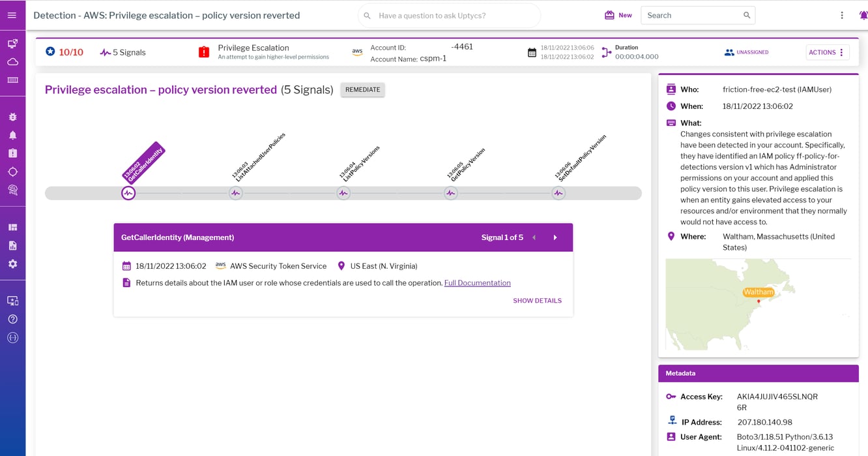The height and width of the screenshot is (456, 868).
Task: Open the dashboard grid icon in sidebar
Action: click(x=12, y=227)
